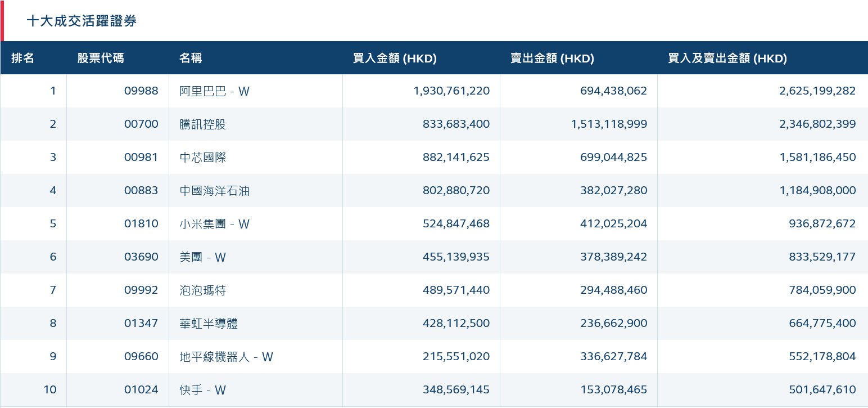Screen dimensions: 868x408
Task: Click the 快手 - W stock name
Action: point(202,389)
